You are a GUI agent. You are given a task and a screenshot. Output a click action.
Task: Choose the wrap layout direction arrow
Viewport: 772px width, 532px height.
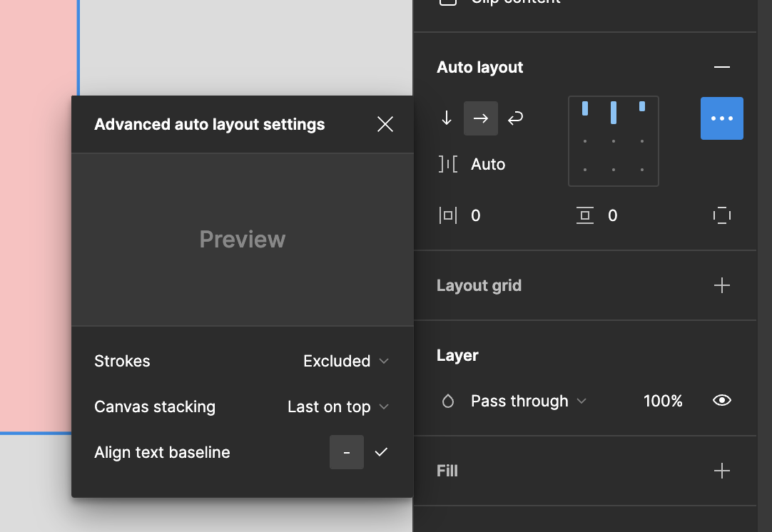(515, 118)
